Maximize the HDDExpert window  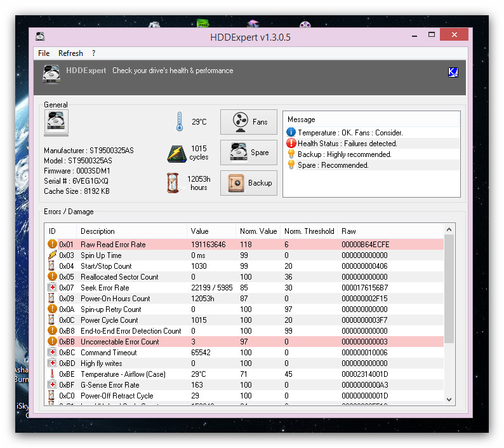(432, 34)
